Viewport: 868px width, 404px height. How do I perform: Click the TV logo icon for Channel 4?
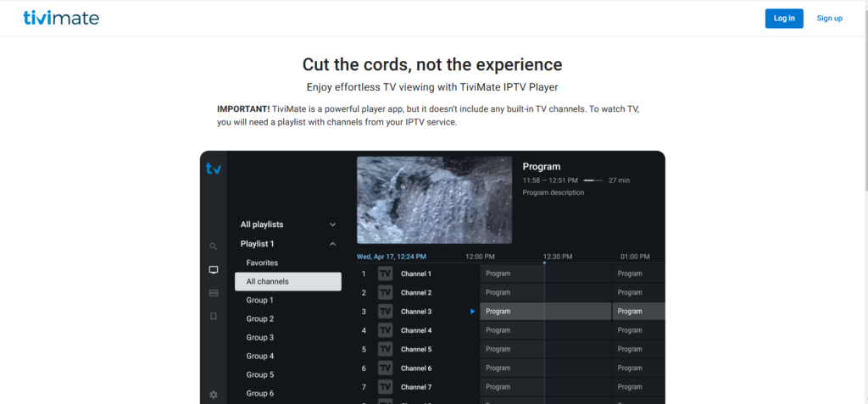coord(386,330)
